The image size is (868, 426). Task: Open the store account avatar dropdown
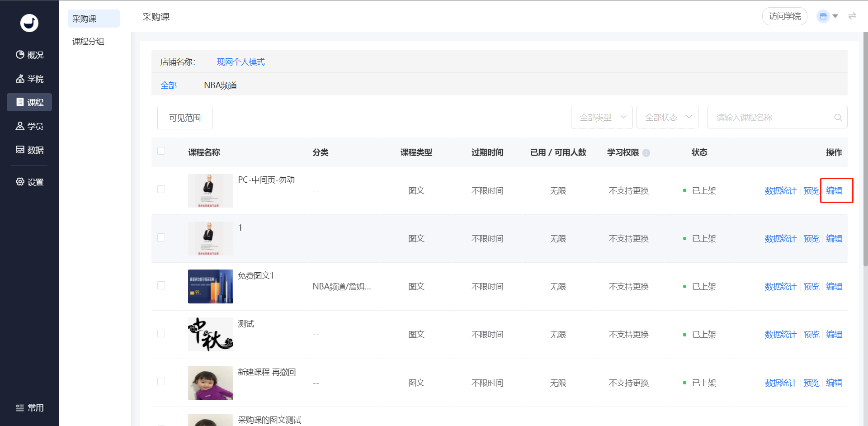point(827,16)
